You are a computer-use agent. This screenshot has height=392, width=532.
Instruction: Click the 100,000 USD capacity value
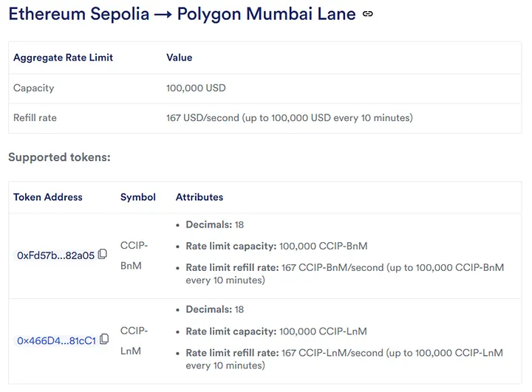[x=196, y=88]
